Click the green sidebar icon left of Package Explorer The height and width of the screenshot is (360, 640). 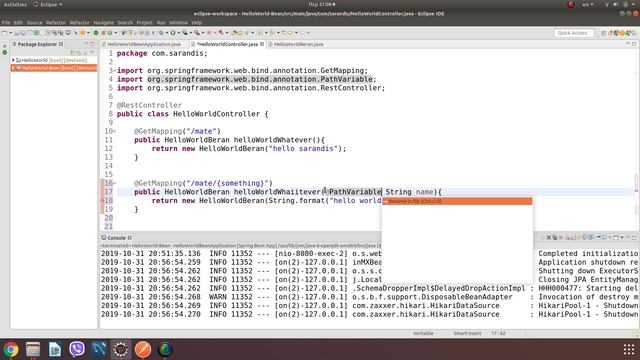point(4,52)
